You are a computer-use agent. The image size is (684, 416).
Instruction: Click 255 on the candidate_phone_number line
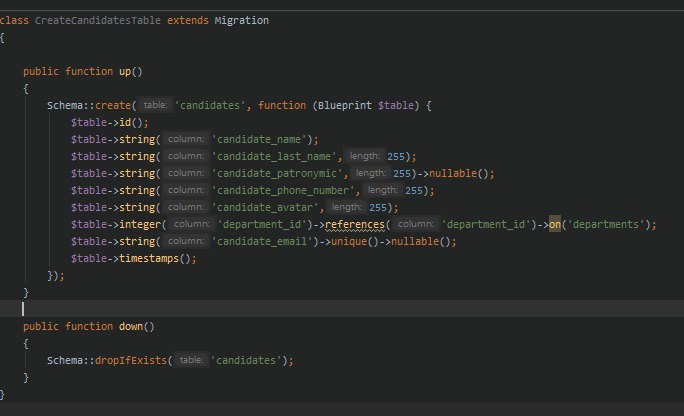point(414,191)
